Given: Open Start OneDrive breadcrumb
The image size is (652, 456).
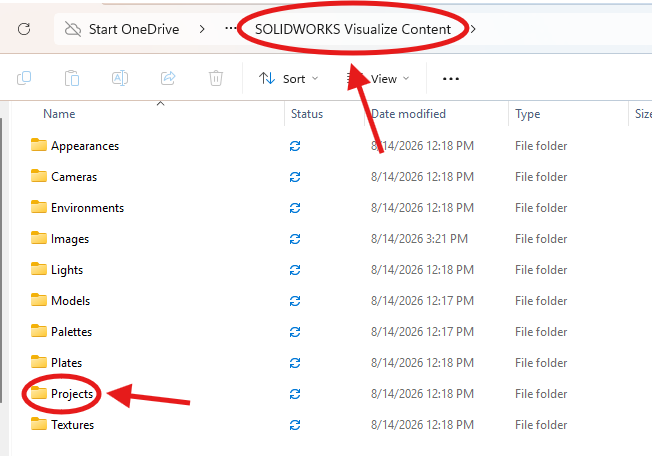Looking at the screenshot, I should (134, 29).
